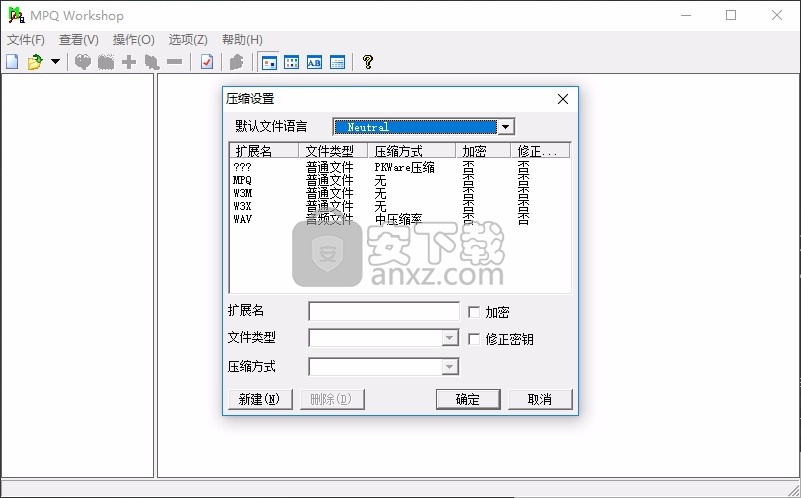This screenshot has width=801, height=498.
Task: Click the 删除(D) button
Action: pyautogui.click(x=332, y=399)
